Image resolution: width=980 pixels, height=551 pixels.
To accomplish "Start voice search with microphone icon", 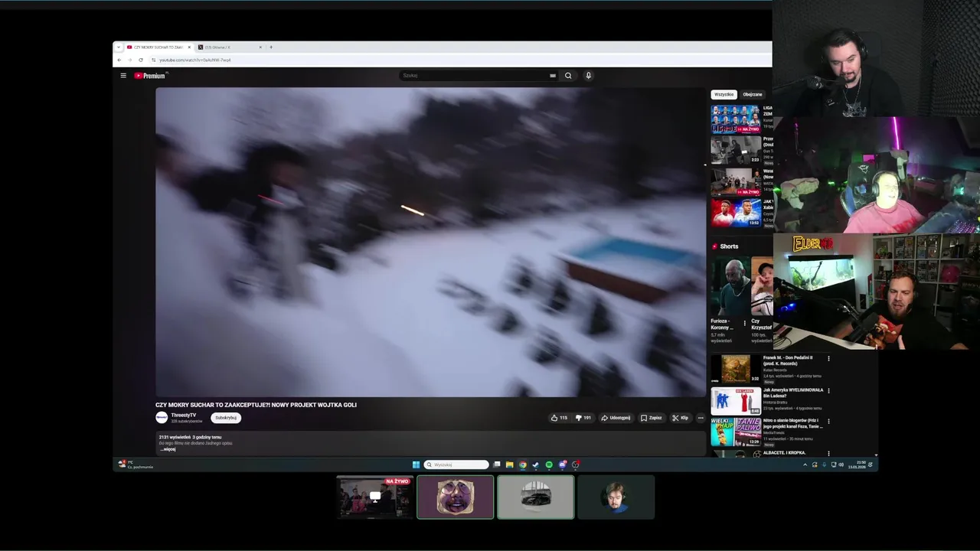I will point(588,76).
